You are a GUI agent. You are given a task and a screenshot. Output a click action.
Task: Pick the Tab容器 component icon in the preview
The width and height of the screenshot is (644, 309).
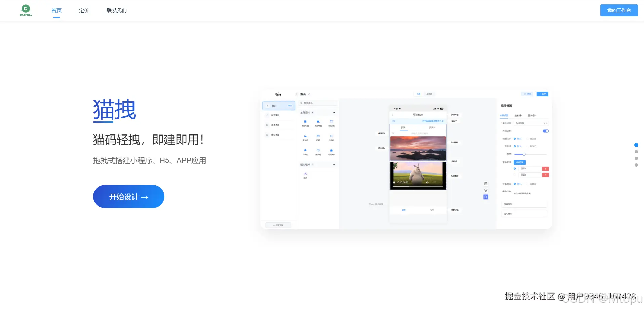331,122
